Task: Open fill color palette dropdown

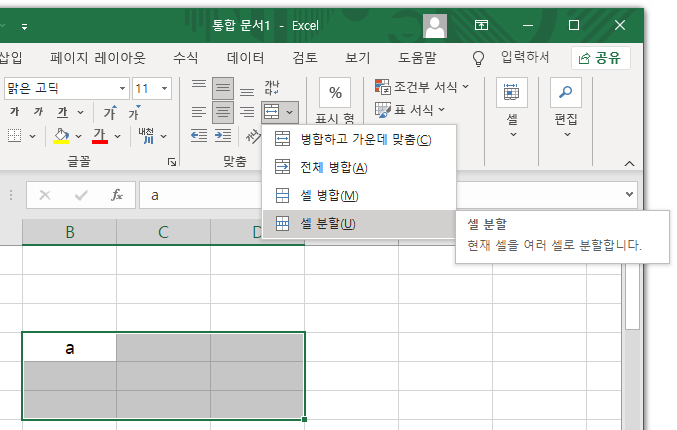Action: point(79,136)
